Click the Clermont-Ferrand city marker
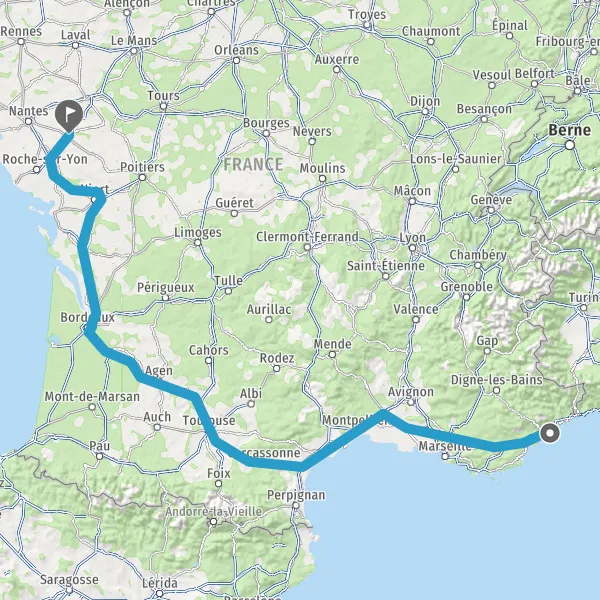600x600 pixels. tap(307, 248)
